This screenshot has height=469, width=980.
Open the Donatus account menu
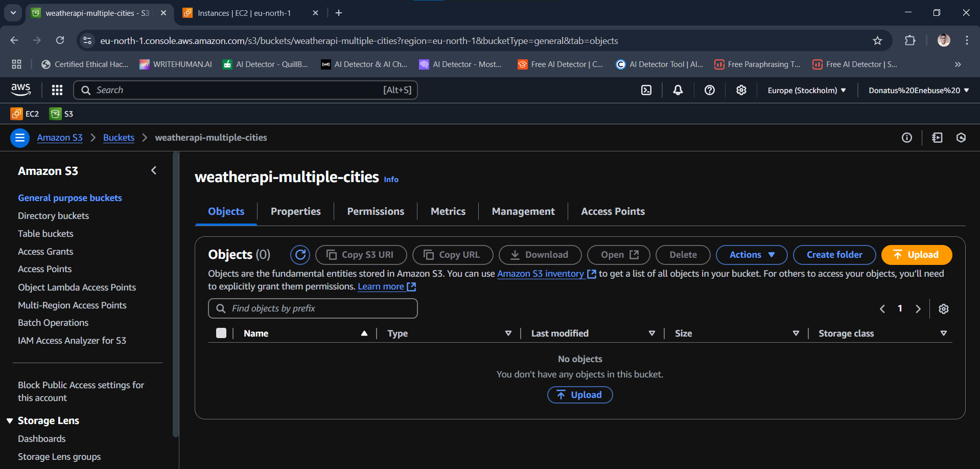pyautogui.click(x=919, y=90)
